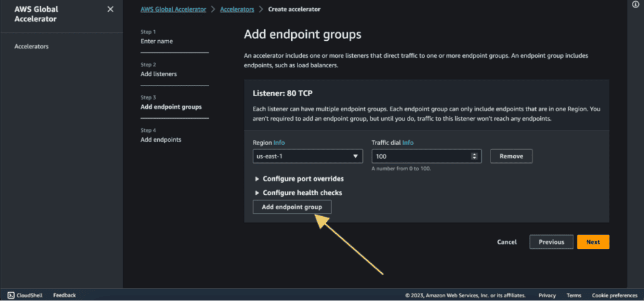The image size is (644, 301).
Task: Click the Create accelerator breadcrumb text
Action: [x=294, y=9]
